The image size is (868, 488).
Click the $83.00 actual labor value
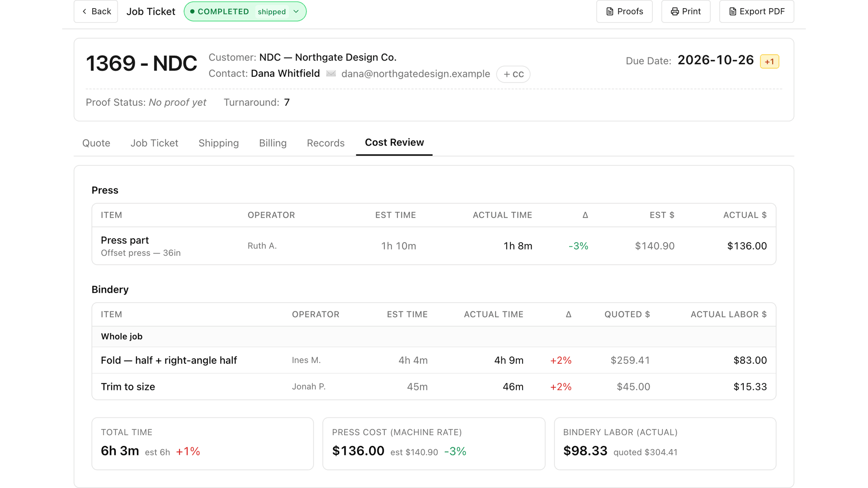(x=750, y=360)
